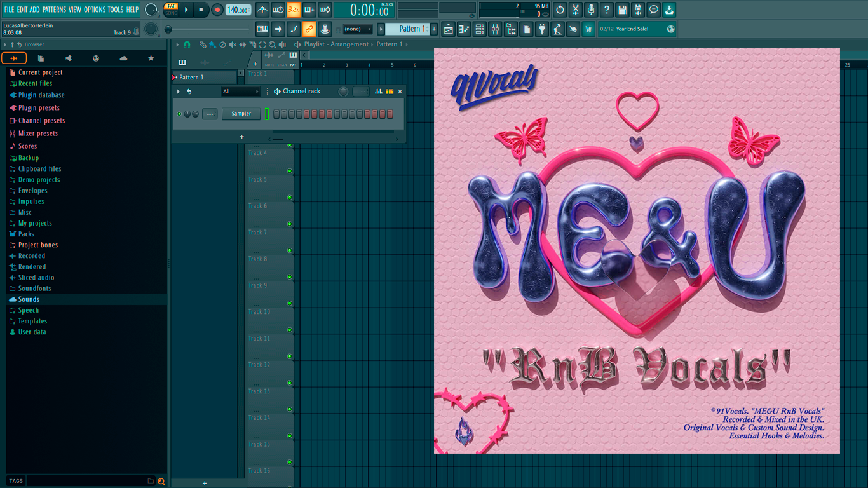This screenshot has width=868, height=488.
Task: Add a new channel with plus button
Action: click(x=241, y=137)
